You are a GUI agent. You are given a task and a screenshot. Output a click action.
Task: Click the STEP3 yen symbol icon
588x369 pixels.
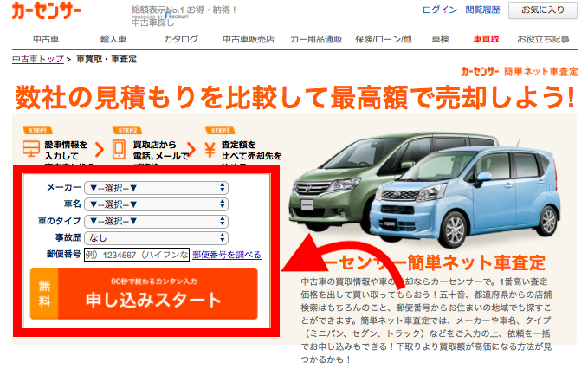(x=210, y=150)
